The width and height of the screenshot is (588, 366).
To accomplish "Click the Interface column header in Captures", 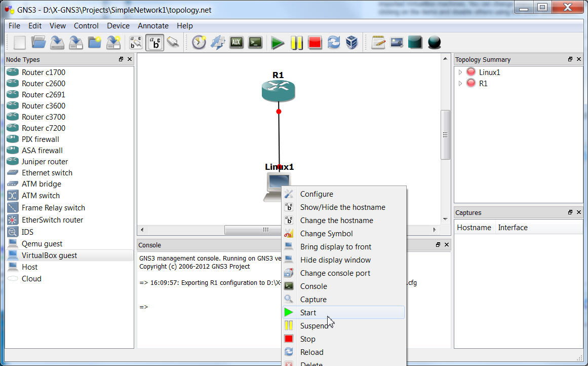I will (x=513, y=228).
